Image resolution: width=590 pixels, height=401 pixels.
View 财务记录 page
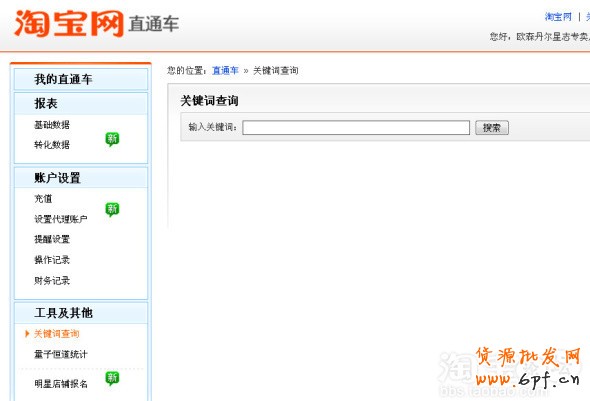coord(52,280)
